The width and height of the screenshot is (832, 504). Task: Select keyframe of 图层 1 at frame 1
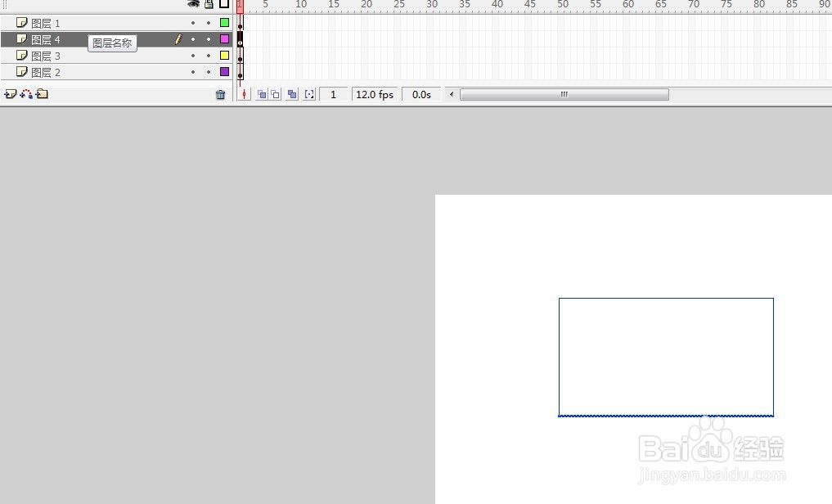point(241,23)
